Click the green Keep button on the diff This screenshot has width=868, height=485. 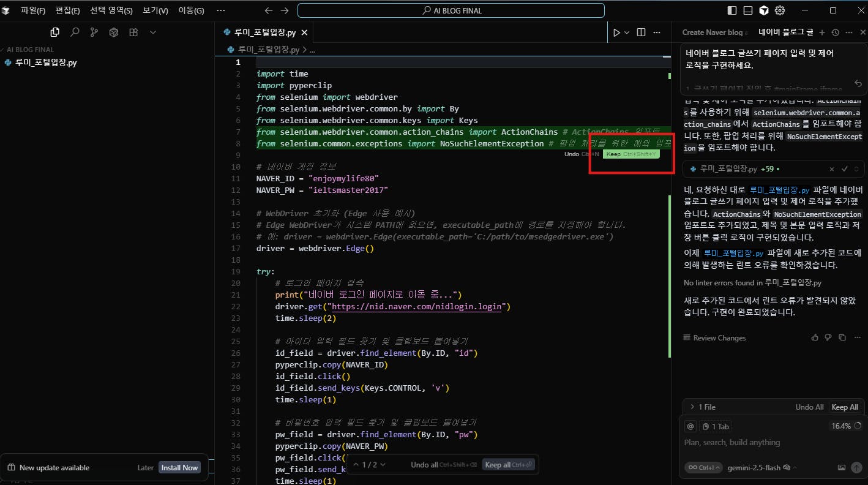pos(630,154)
